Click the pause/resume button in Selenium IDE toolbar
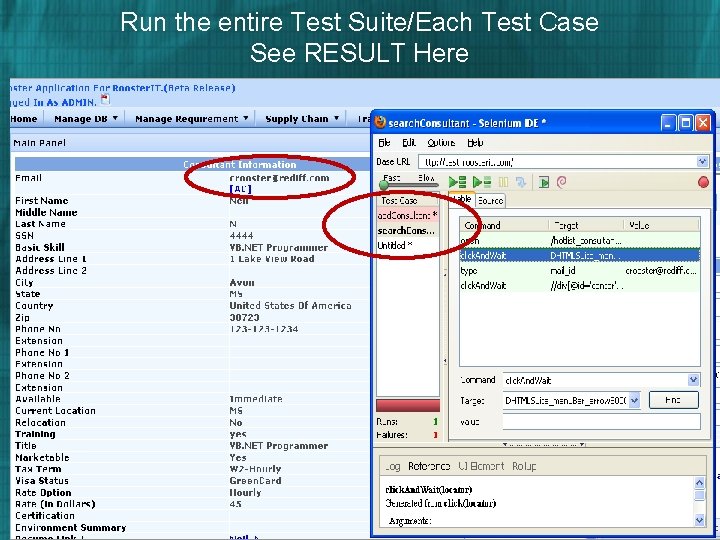This screenshot has height=540, width=720. click(503, 182)
